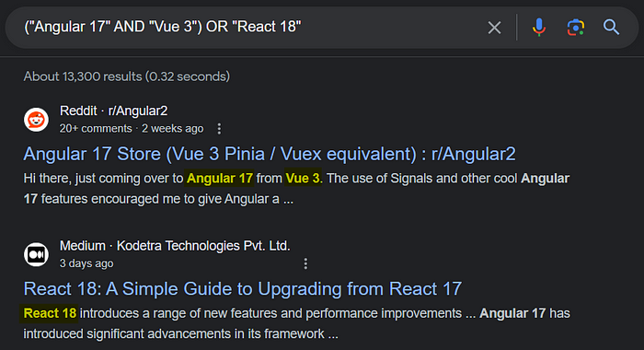This screenshot has height=350, width=644.
Task: Open "React 18: A Simple Guide" result link
Action: (242, 288)
